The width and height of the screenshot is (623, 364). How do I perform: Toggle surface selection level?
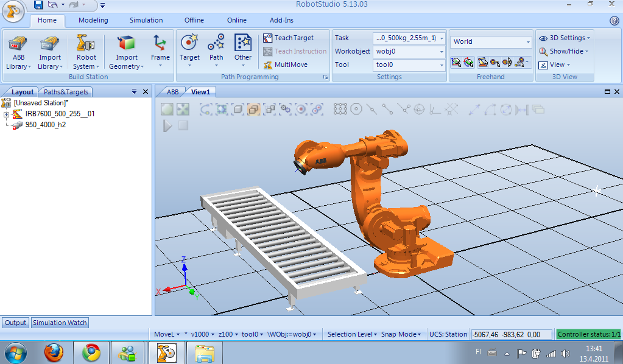coord(222,109)
